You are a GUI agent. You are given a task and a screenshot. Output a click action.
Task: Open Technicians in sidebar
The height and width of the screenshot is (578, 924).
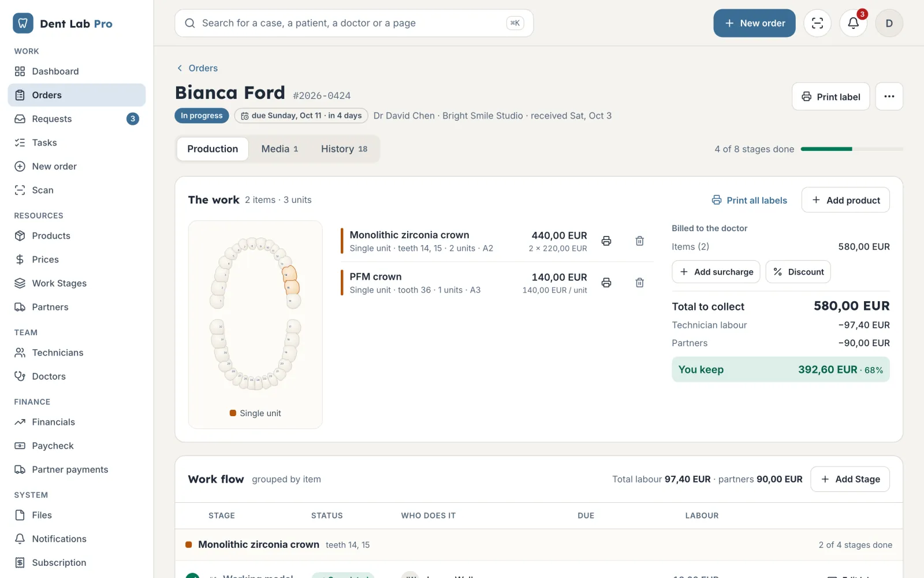(x=77, y=352)
